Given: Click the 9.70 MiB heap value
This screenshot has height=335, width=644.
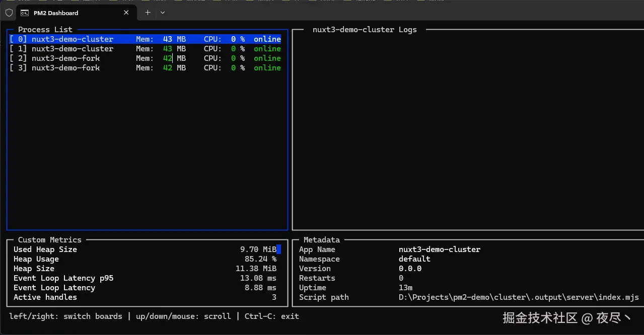Looking at the screenshot, I should click(x=258, y=249).
